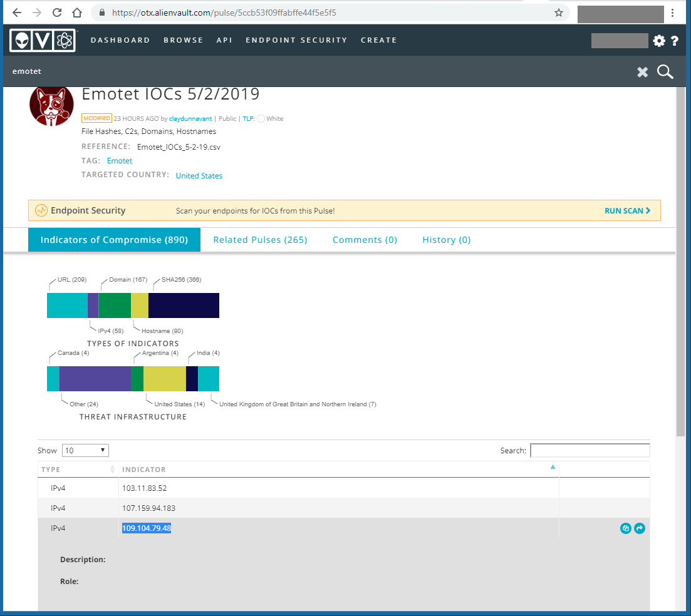This screenshot has height=616, width=691.
Task: Click the Description: label in expanded row
Action: 83,560
